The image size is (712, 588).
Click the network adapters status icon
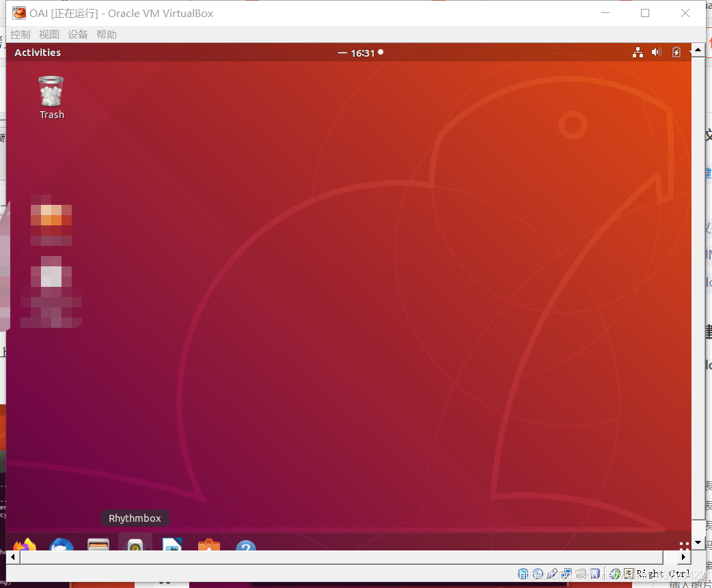(566, 574)
